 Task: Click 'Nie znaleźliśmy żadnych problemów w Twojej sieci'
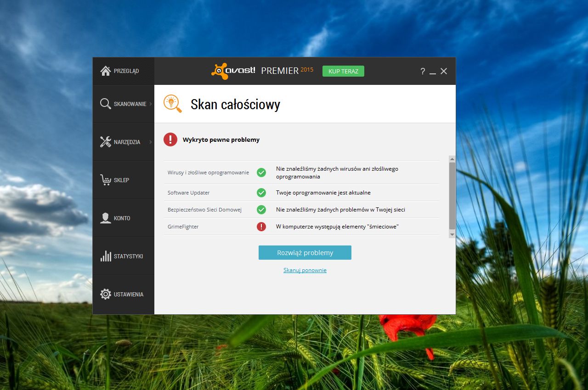point(340,210)
